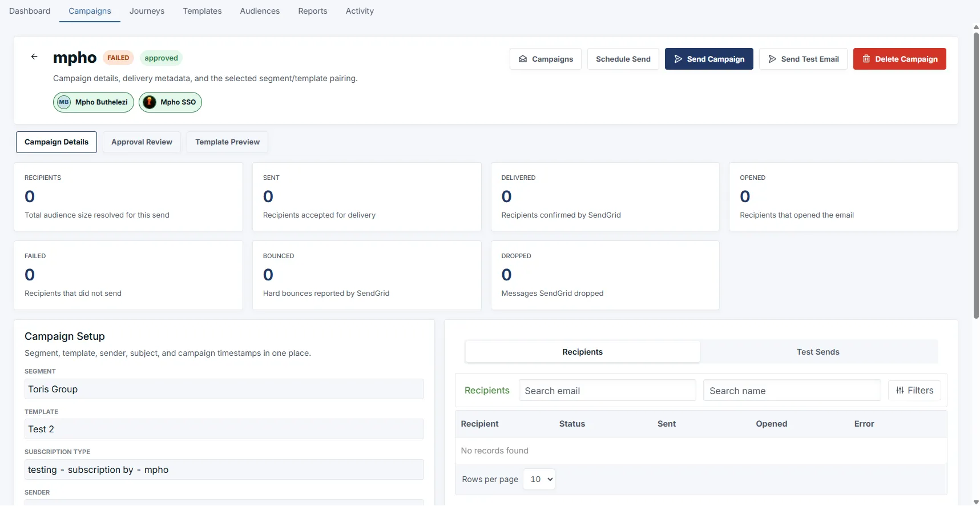Click the scrollbar up arrow
The height and width of the screenshot is (506, 980).
pos(976,27)
